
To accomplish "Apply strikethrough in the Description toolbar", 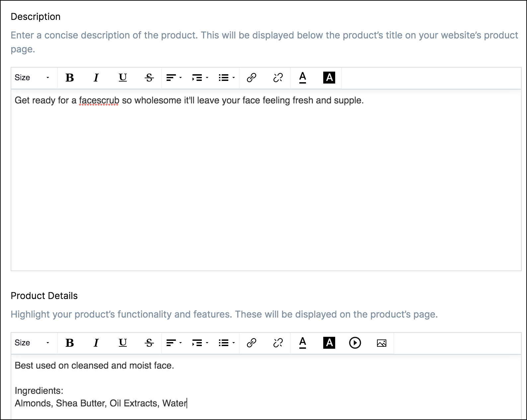I will 149,78.
